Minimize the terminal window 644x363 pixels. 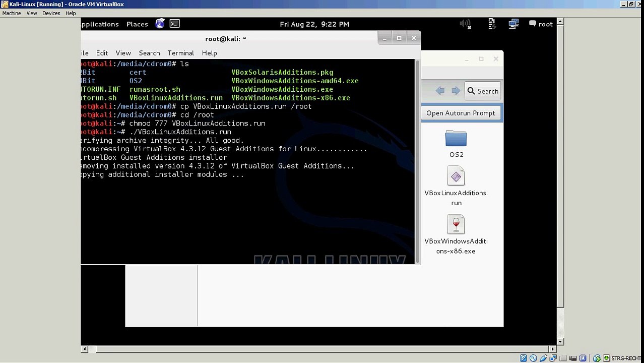[x=384, y=38]
